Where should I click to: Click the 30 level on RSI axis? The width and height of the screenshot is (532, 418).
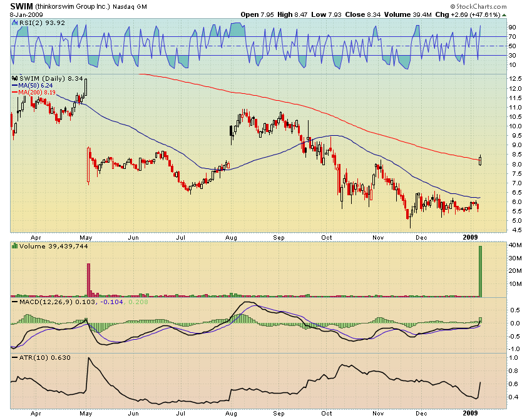click(513, 55)
